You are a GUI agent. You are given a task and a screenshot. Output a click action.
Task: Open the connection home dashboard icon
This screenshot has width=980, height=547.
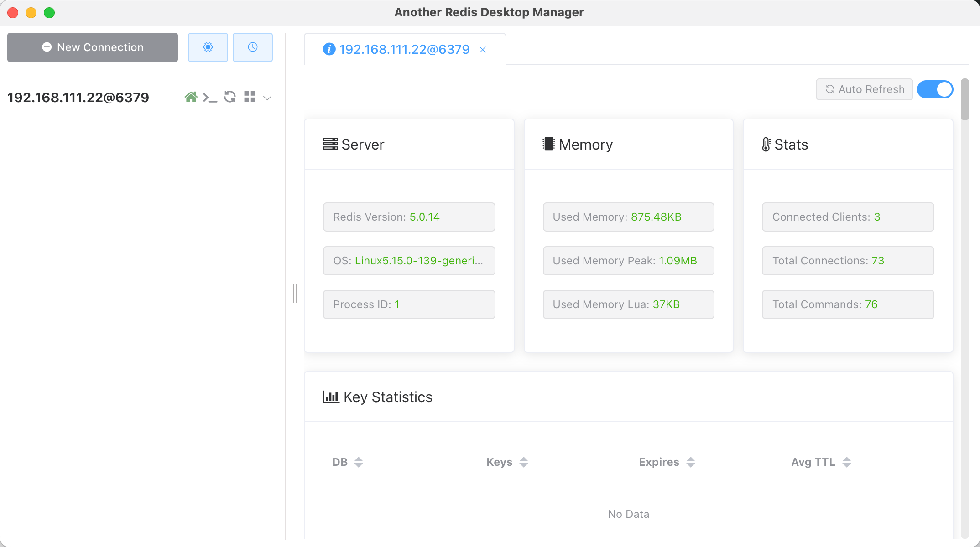[x=191, y=97]
